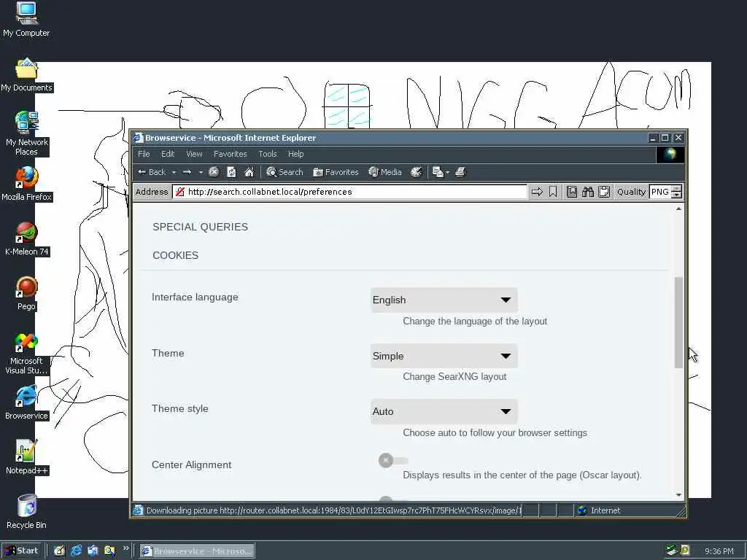Click the Go arrow beside address bar

537,192
